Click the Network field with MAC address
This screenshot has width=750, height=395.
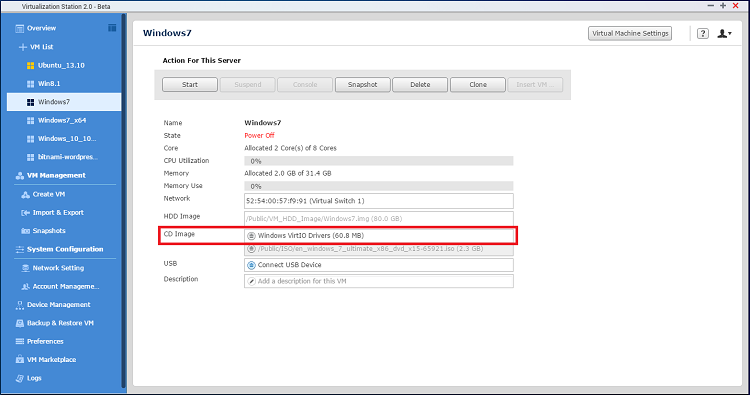[x=379, y=201]
